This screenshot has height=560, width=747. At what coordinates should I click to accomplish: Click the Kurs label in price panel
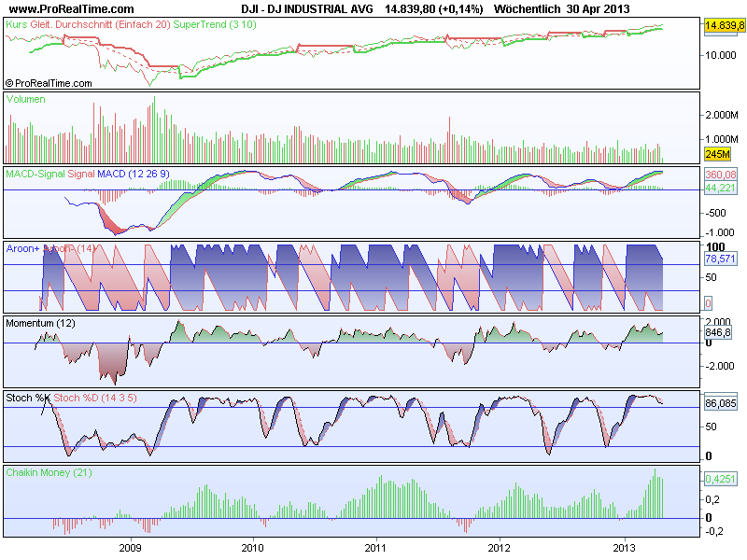(17, 24)
